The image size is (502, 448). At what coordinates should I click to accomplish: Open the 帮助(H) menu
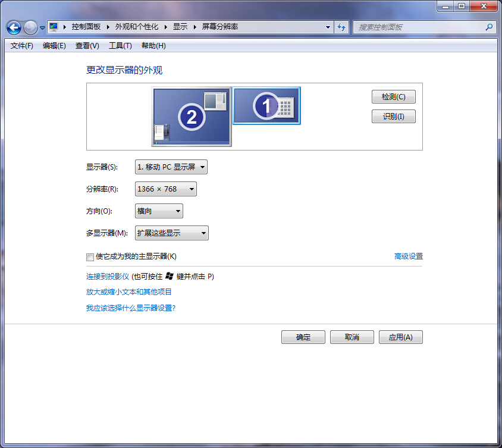point(153,46)
